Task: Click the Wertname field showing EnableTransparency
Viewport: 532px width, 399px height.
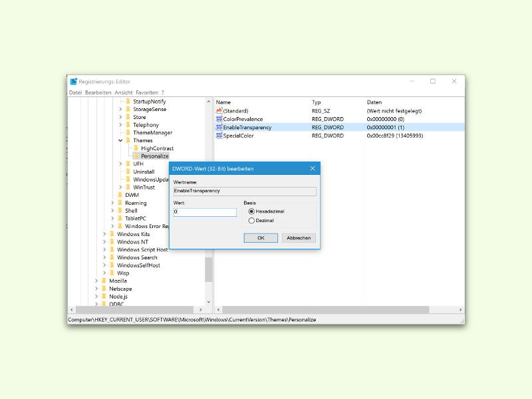Action: tap(245, 191)
